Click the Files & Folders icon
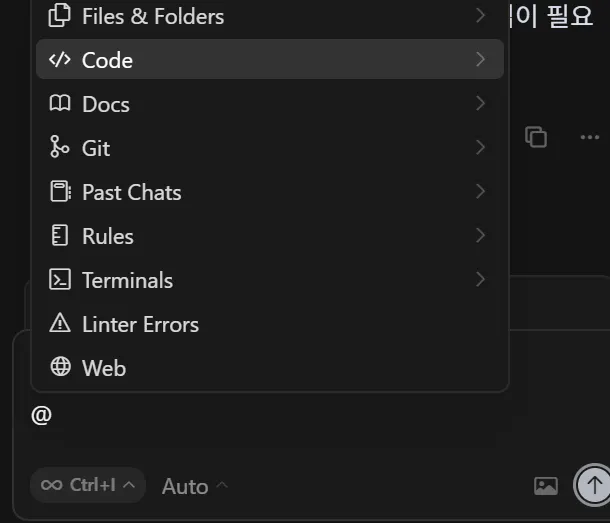Screen dimensions: 610x523 click(x=60, y=16)
